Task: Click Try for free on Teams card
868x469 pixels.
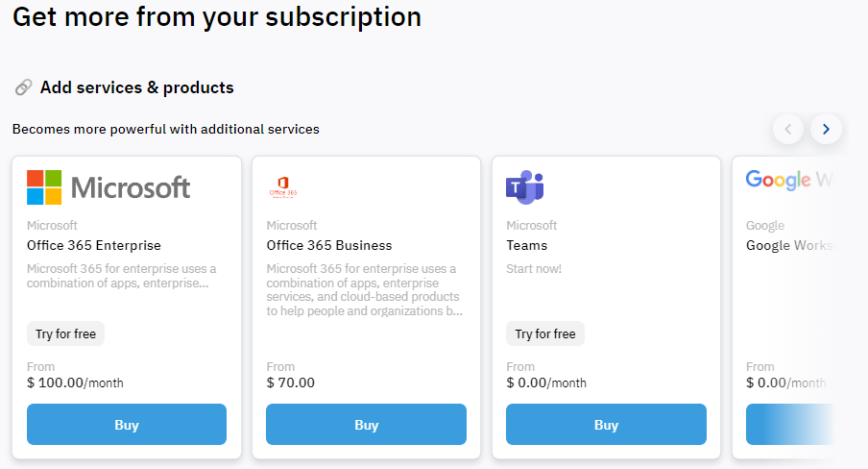Action: pos(545,333)
